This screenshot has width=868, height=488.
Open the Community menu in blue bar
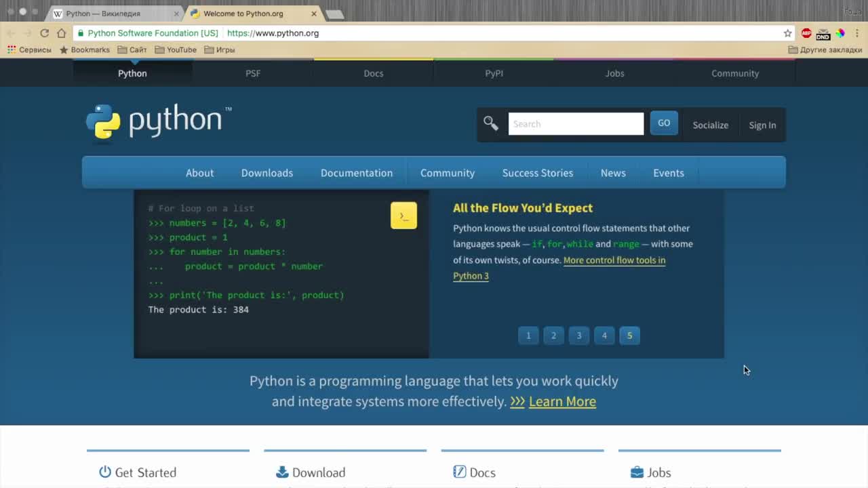(x=448, y=173)
